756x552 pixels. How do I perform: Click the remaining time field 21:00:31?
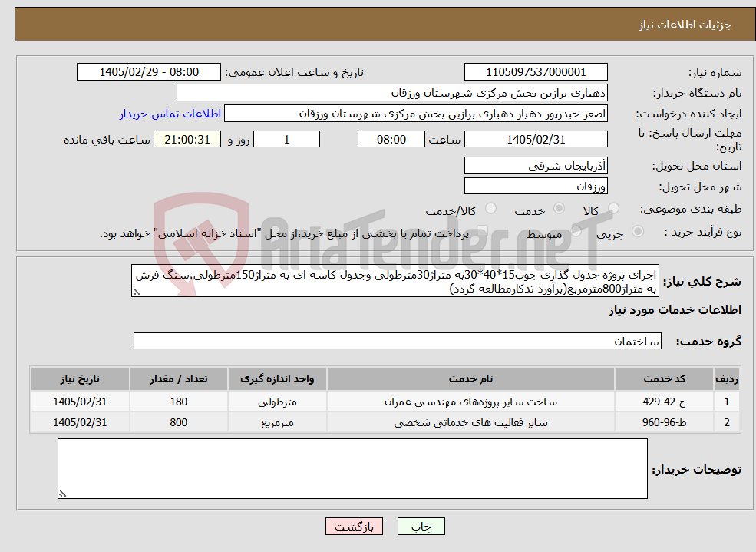[187, 139]
